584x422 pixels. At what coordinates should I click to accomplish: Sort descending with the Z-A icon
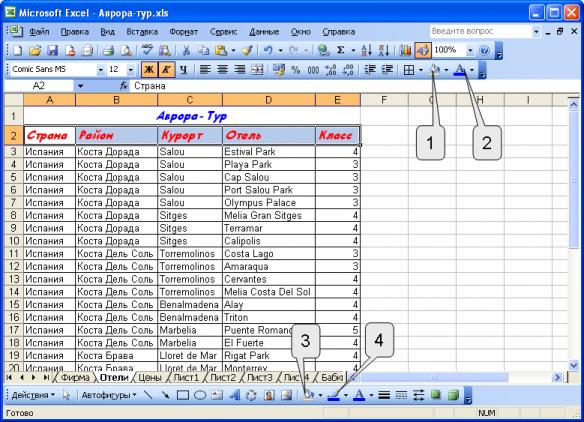384,50
